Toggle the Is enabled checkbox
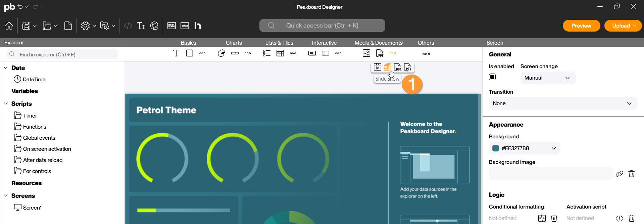Viewport: 644px width, 224px height. (492, 77)
